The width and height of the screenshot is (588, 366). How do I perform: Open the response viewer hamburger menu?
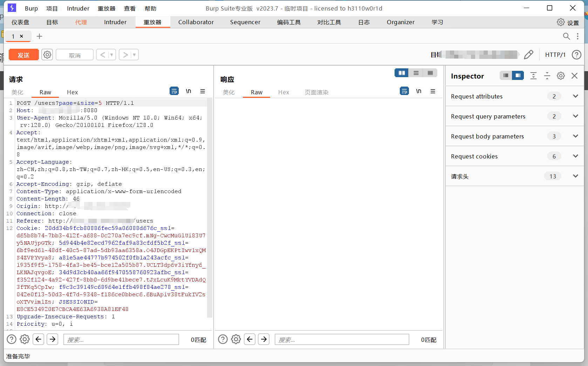coord(433,91)
